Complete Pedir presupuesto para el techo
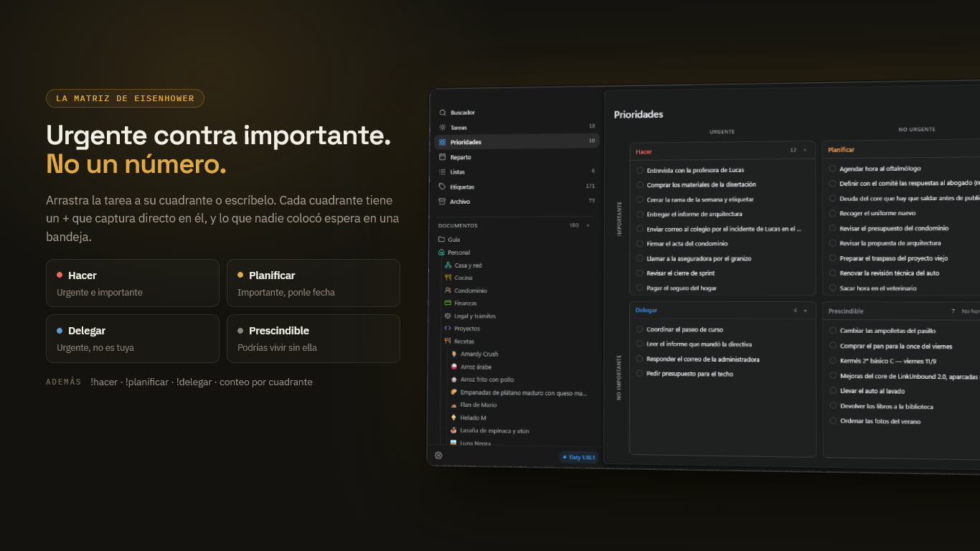980x551 pixels. (640, 373)
